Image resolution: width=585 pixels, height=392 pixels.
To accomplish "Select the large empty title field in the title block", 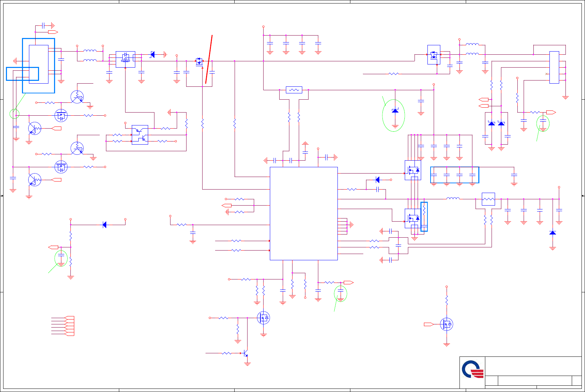I will tap(533, 366).
